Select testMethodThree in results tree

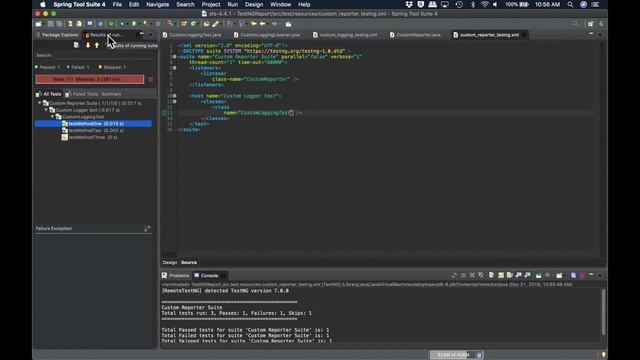(89, 138)
